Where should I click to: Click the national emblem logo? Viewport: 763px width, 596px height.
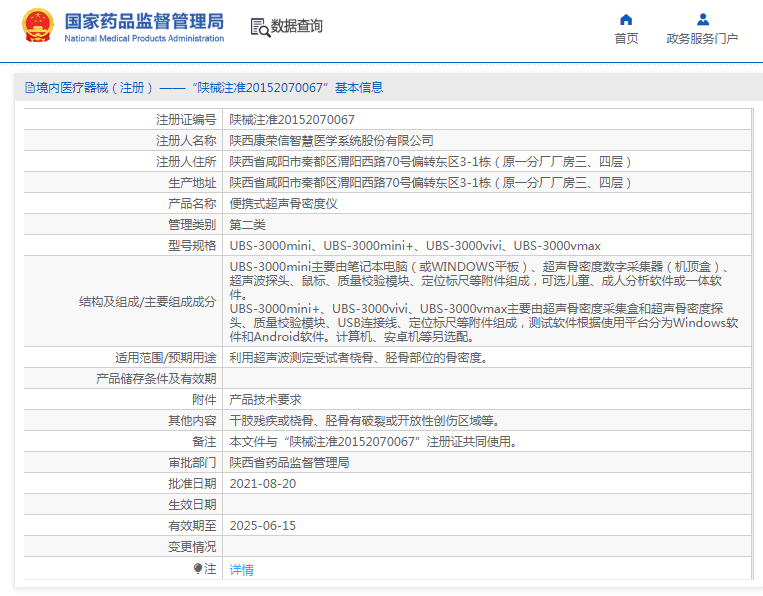(38, 25)
